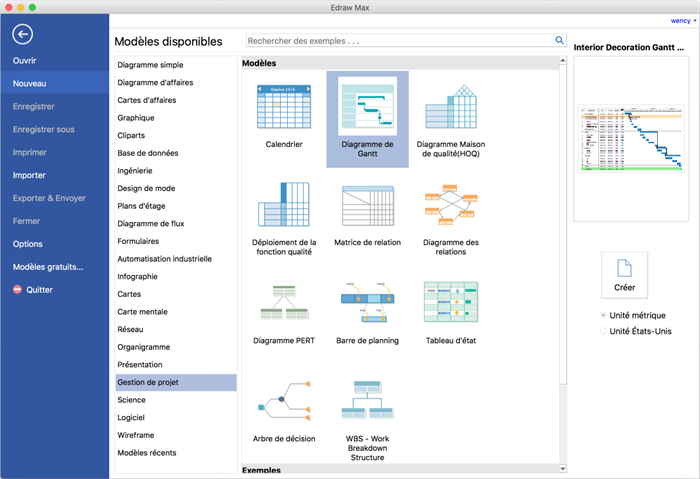
Task: Select the Formulaires category
Action: [176, 241]
